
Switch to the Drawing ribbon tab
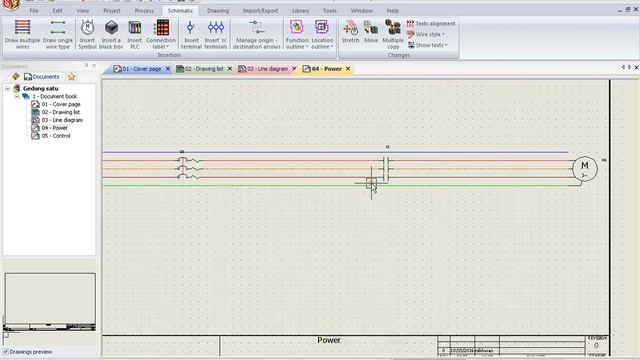click(218, 11)
